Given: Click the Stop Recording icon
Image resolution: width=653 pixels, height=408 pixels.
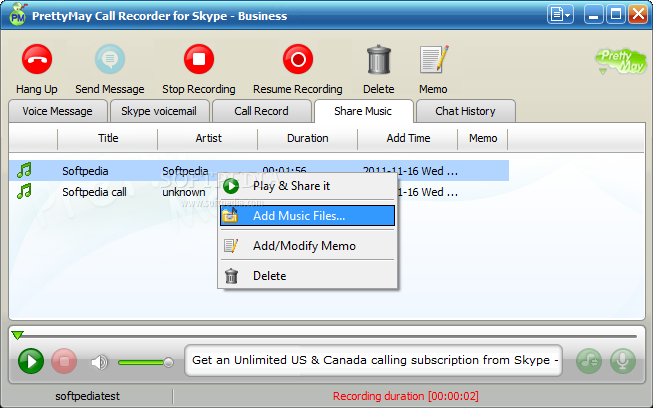Looking at the screenshot, I should click(x=199, y=59).
